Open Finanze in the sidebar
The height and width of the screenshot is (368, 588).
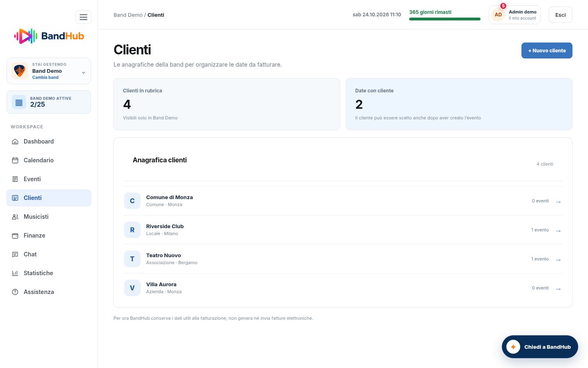pos(49,236)
